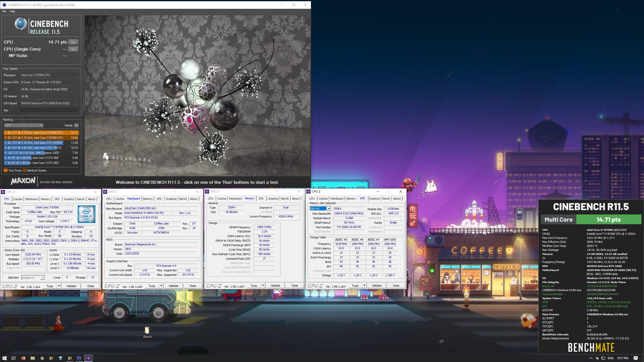Open SPD tab in CPU-Z CPU window
The image size is (644, 362).
[x=57, y=199]
